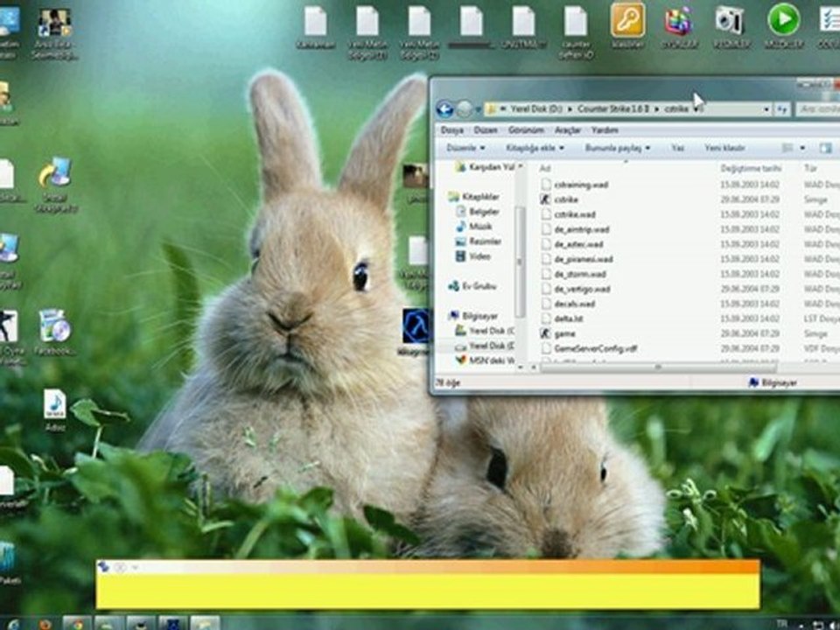Expand the Bununla paylaş dropdown
Image resolution: width=840 pixels, height=630 pixels.
pyautogui.click(x=617, y=148)
